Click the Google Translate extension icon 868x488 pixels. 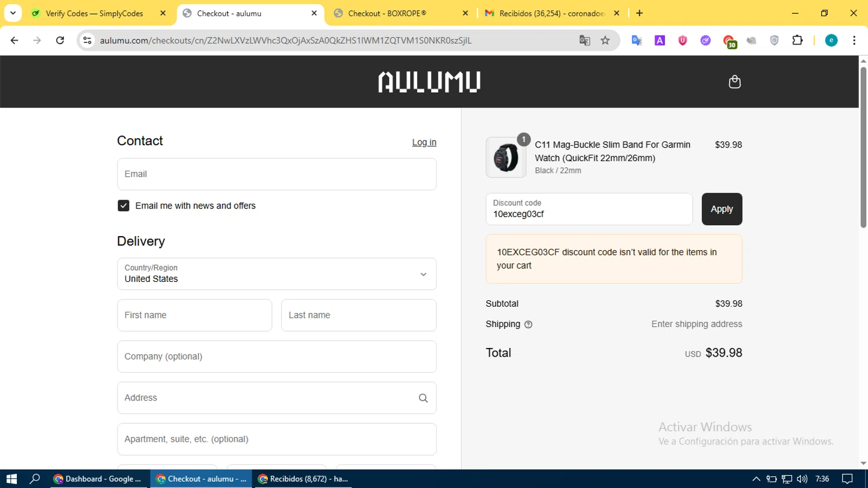pyautogui.click(x=637, y=40)
